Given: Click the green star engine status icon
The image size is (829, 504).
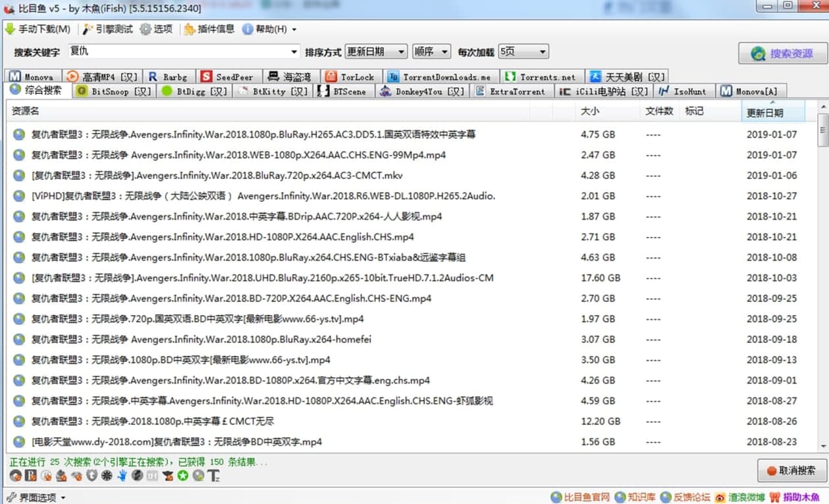Looking at the screenshot, I should (x=183, y=476).
